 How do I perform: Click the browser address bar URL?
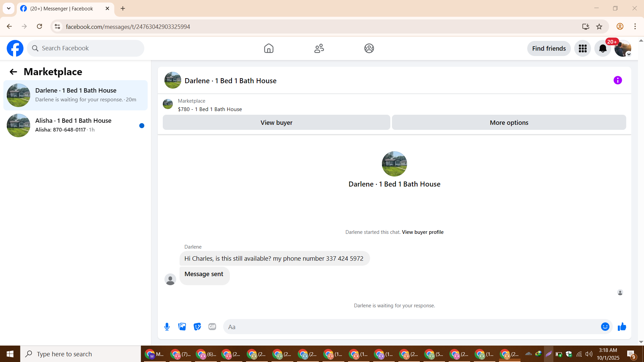click(128, 27)
